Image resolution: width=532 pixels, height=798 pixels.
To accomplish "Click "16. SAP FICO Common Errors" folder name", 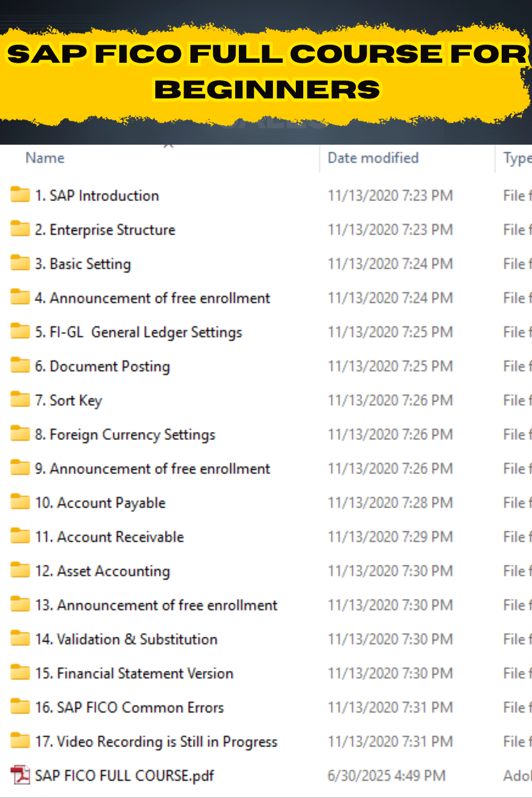I will coord(129,708).
